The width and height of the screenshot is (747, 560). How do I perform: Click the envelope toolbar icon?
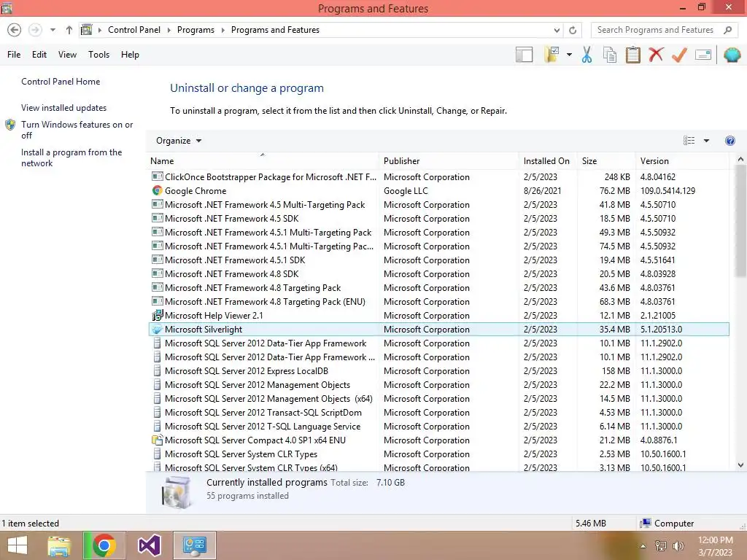pyautogui.click(x=703, y=55)
